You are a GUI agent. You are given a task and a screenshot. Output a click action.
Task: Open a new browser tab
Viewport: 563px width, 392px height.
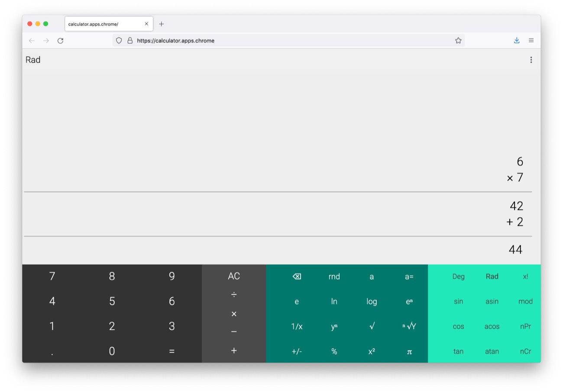click(x=162, y=24)
